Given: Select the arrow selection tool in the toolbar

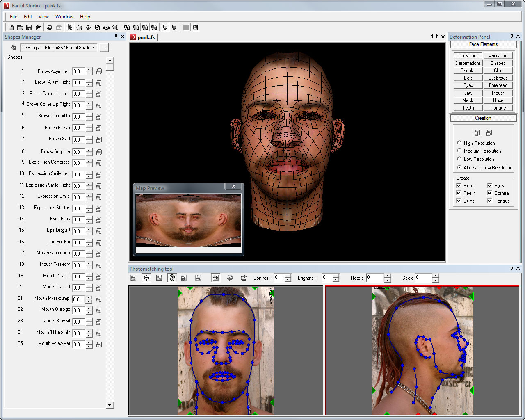Looking at the screenshot, I should click(x=70, y=27).
